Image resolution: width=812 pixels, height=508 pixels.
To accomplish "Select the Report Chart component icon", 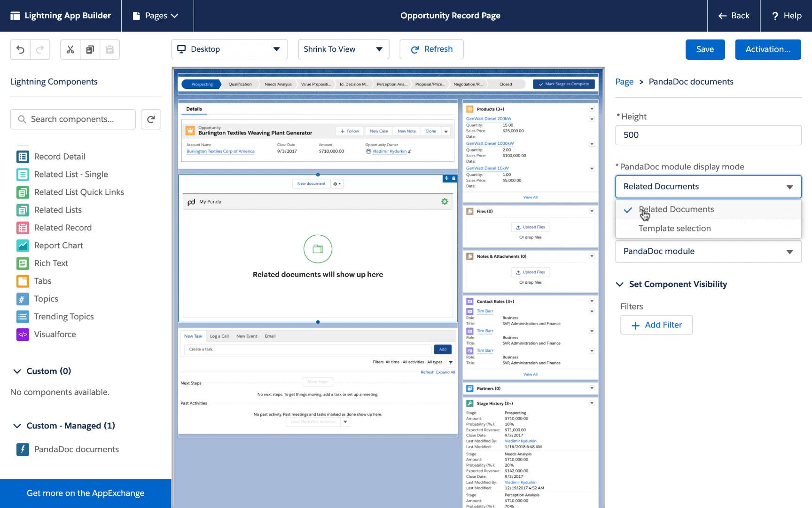I will (23, 246).
